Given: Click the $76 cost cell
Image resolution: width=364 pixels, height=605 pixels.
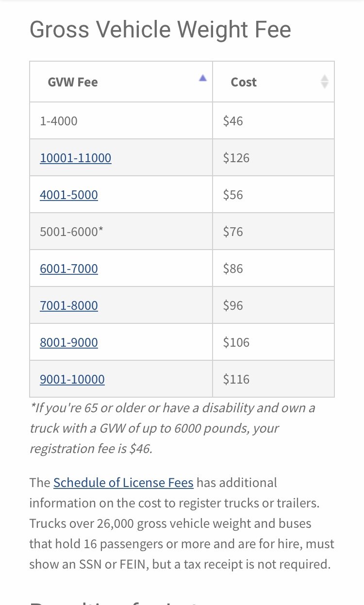Looking at the screenshot, I should [273, 231].
